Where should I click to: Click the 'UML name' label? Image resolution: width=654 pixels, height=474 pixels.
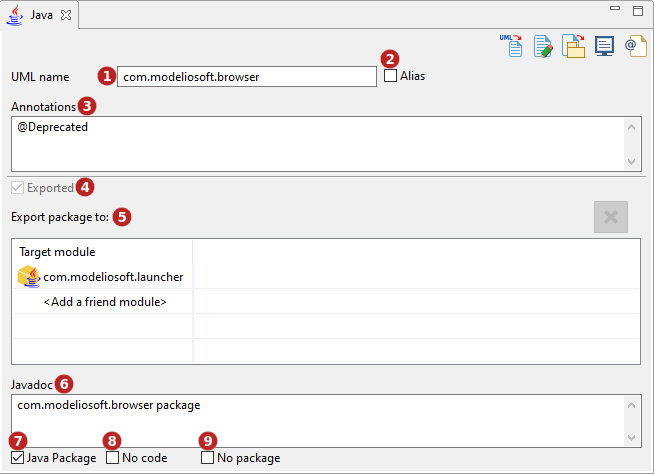click(40, 77)
